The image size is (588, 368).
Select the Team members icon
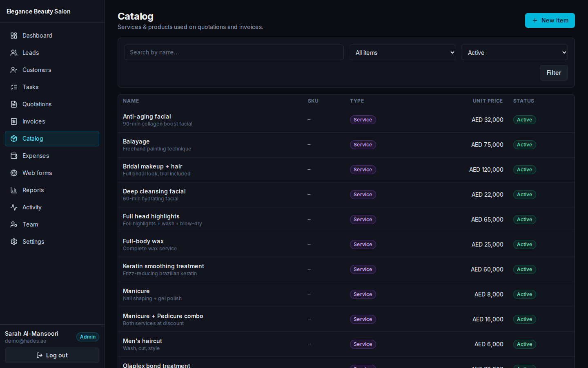[x=14, y=224]
